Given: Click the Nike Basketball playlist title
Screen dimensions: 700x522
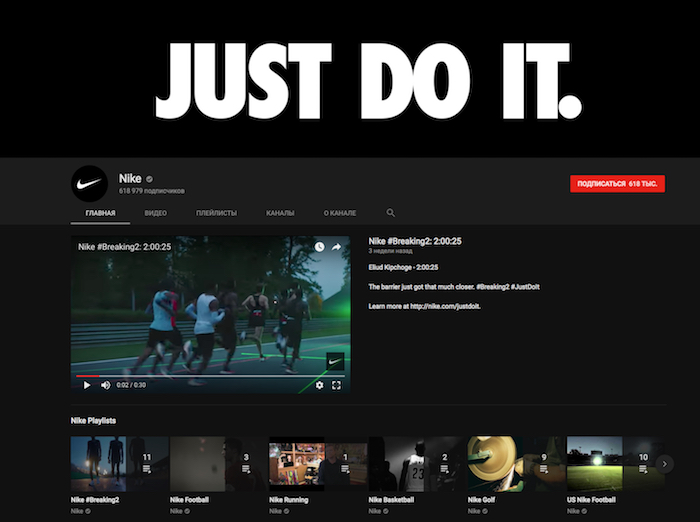Looking at the screenshot, I should click(392, 500).
